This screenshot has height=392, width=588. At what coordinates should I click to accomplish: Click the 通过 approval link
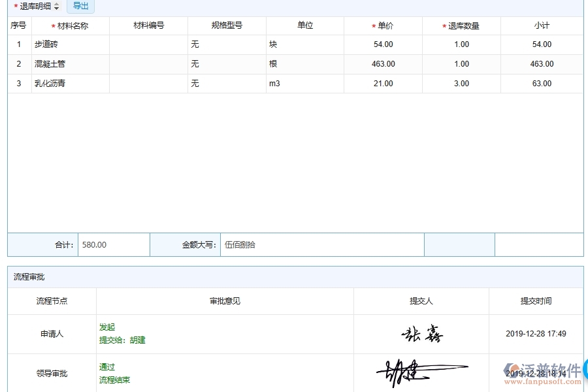tap(106, 367)
